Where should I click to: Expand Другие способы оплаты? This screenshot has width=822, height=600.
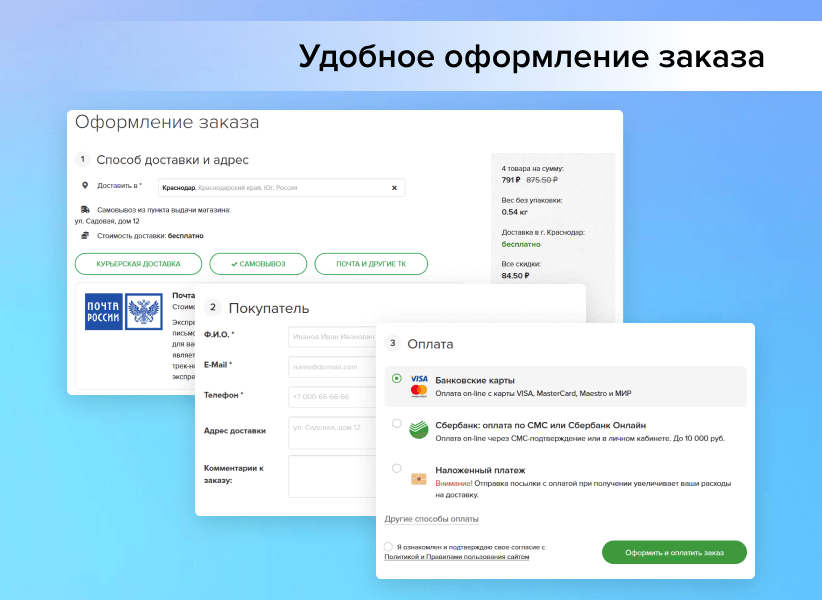431,519
